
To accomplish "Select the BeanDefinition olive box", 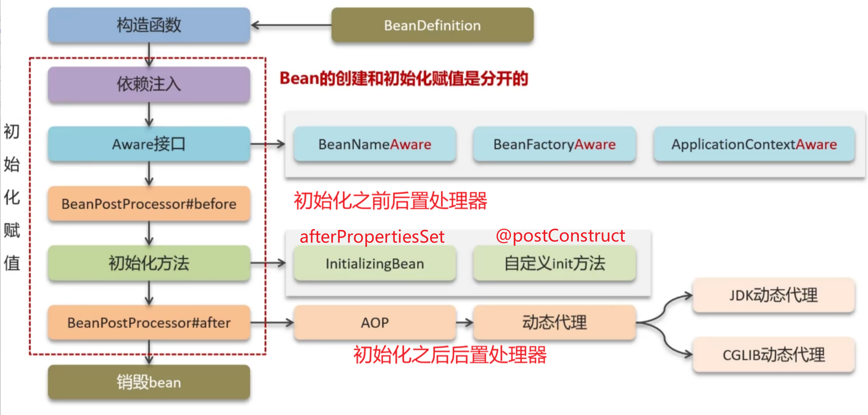I will point(432,25).
